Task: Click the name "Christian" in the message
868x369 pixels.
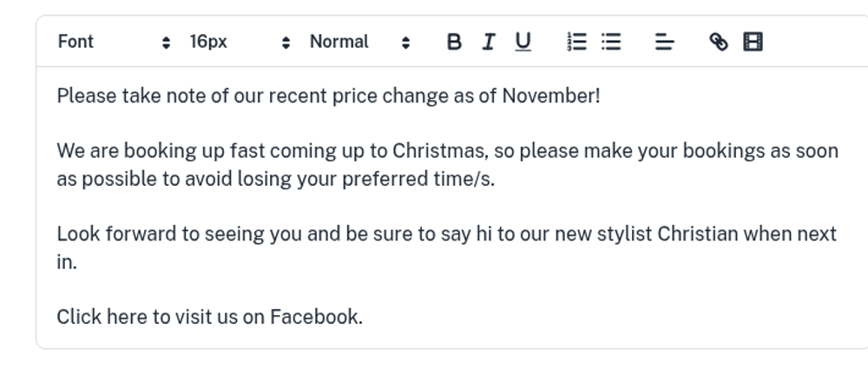Action: (698, 234)
